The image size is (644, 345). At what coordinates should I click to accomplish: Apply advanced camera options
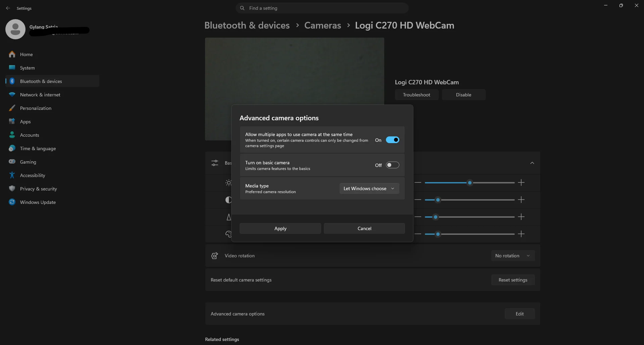[x=280, y=228]
